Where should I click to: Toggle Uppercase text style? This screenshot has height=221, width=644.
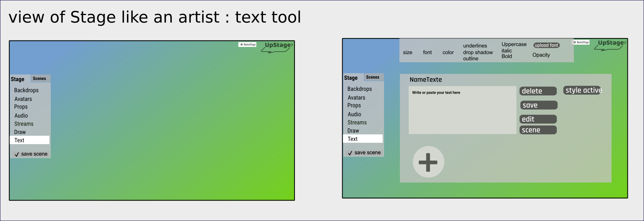514,44
